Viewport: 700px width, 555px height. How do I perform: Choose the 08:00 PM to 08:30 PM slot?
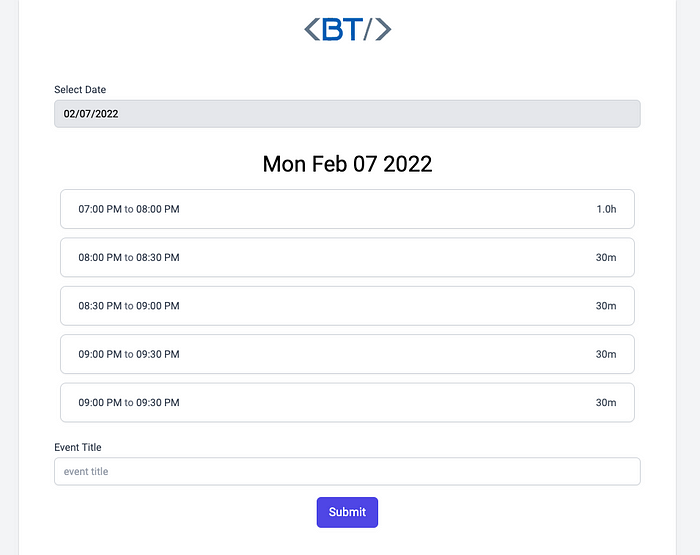pos(347,257)
